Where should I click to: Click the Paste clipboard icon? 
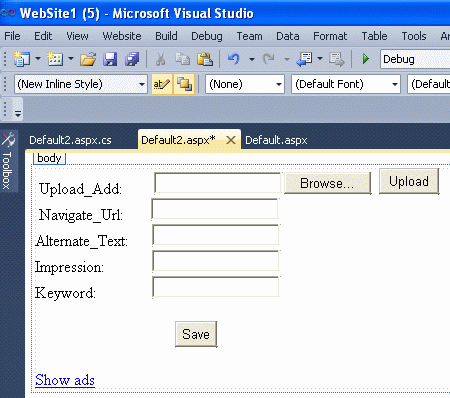[x=205, y=59]
